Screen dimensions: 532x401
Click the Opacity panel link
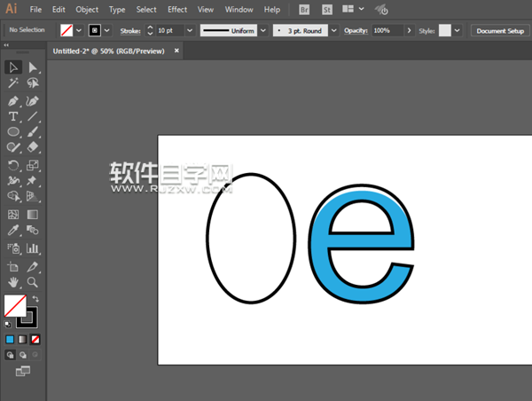point(356,30)
